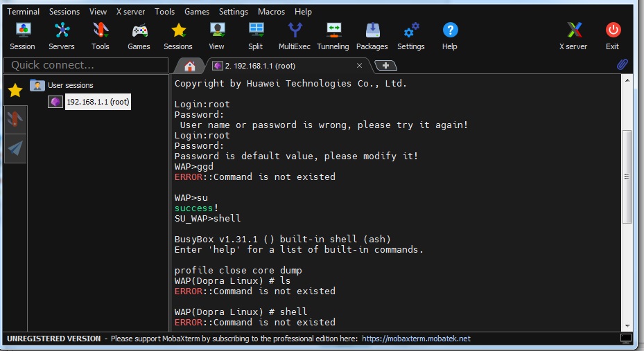Click the 'WAP(Dopra Linux) # ls' line
This screenshot has height=351, width=644.
(x=232, y=281)
